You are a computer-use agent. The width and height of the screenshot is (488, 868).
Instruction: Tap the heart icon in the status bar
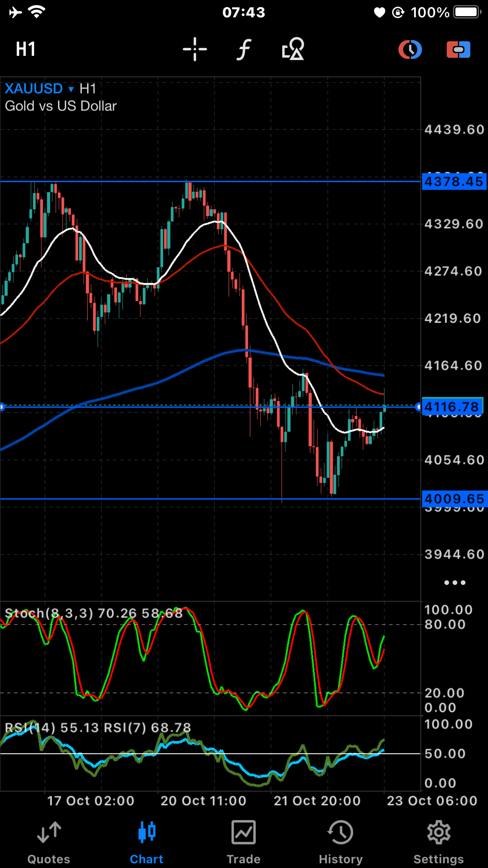(379, 13)
